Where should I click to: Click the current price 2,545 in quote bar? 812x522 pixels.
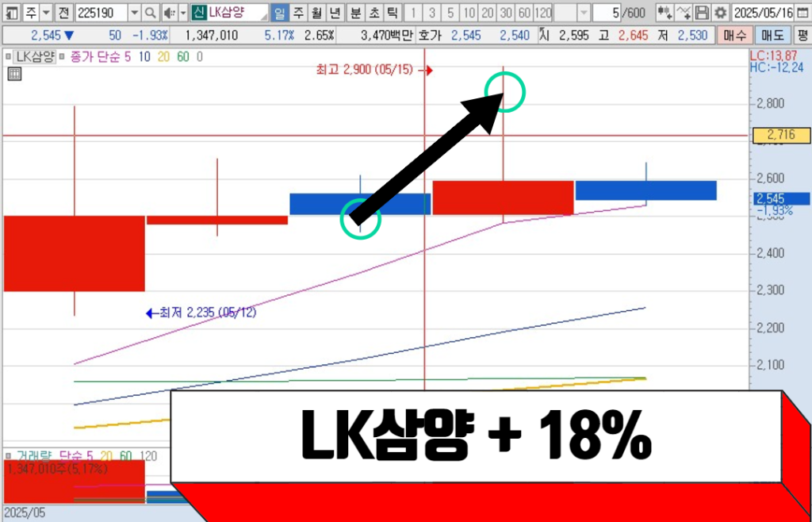click(48, 36)
